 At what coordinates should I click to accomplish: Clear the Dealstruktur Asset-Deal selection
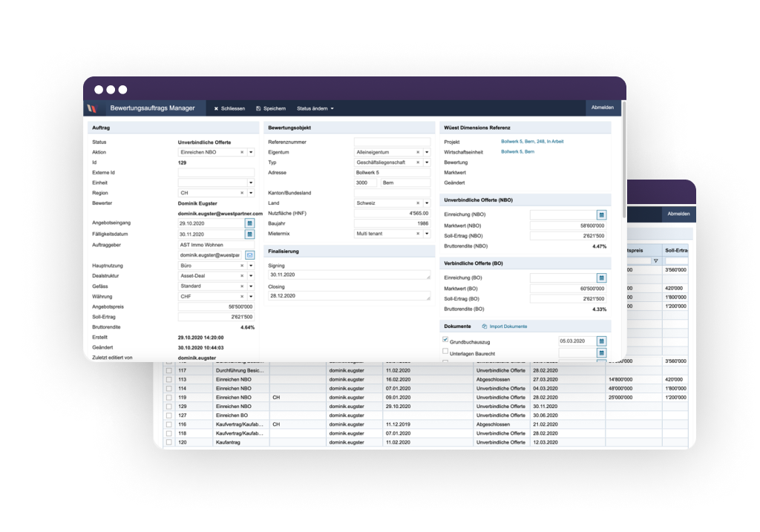(242, 276)
